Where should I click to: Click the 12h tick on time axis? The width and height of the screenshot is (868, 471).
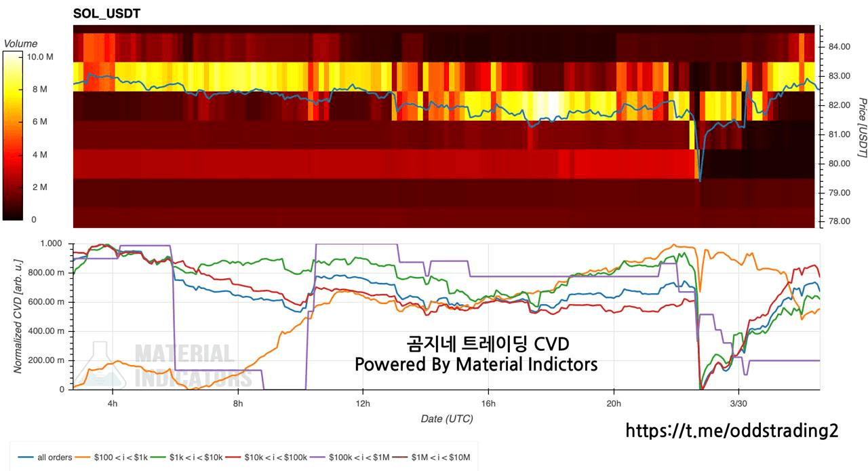363,402
